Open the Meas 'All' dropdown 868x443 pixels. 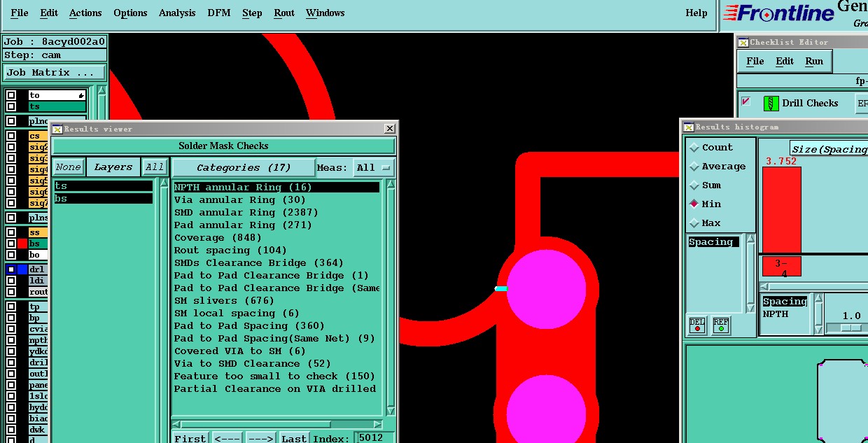[374, 168]
